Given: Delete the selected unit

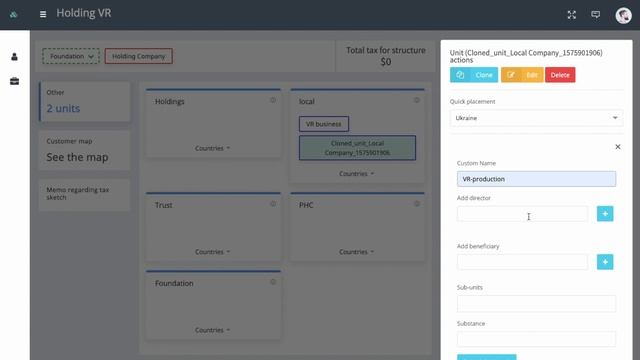Looking at the screenshot, I should click(x=560, y=75).
